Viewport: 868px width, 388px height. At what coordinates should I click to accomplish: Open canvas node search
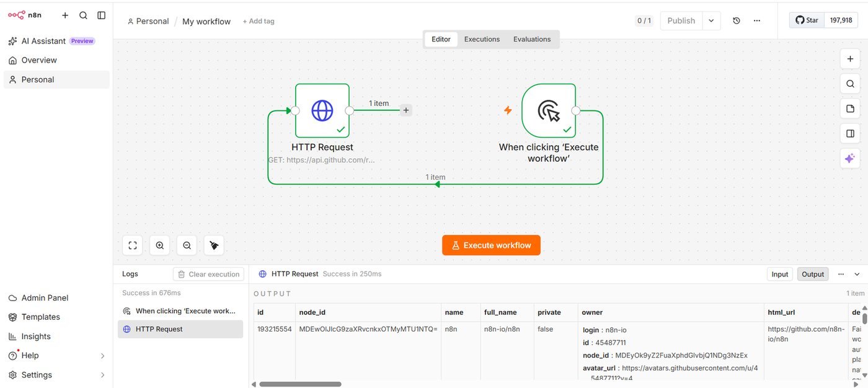click(x=850, y=84)
